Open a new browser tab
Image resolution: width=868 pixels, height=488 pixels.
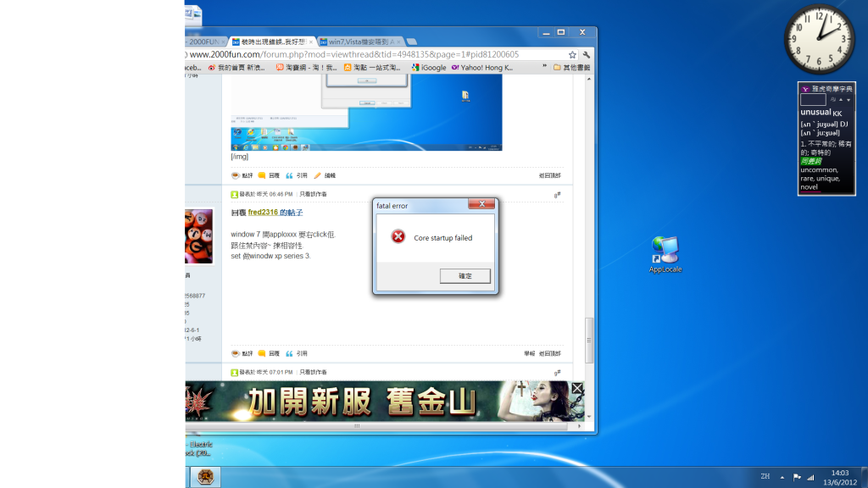point(412,41)
